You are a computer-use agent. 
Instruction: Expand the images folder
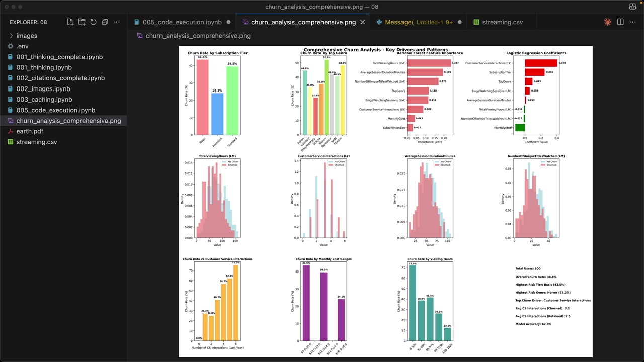27,36
